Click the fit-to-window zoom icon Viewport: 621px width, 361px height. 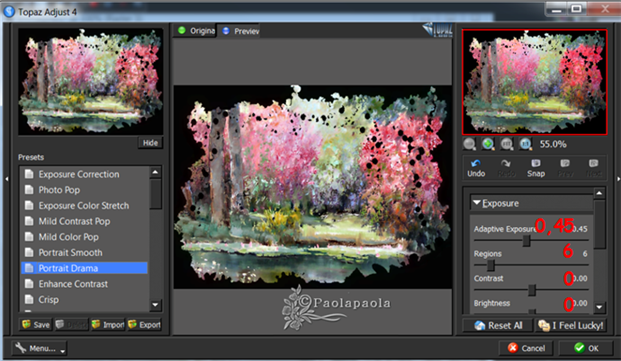tap(507, 144)
